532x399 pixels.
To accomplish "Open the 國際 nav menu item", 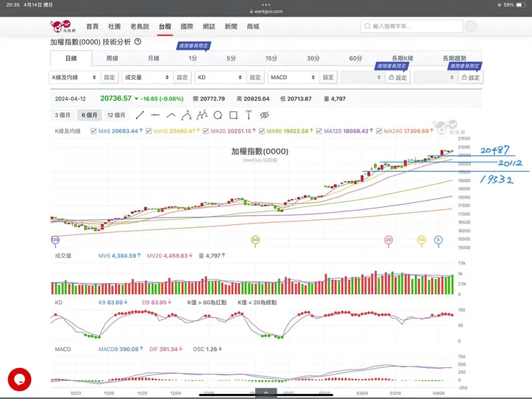I will [x=187, y=27].
